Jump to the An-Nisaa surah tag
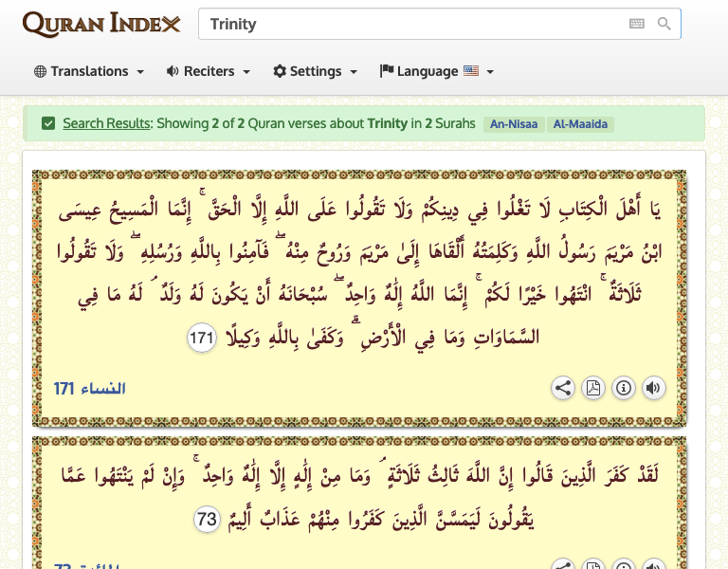This screenshot has height=569, width=728. point(513,124)
